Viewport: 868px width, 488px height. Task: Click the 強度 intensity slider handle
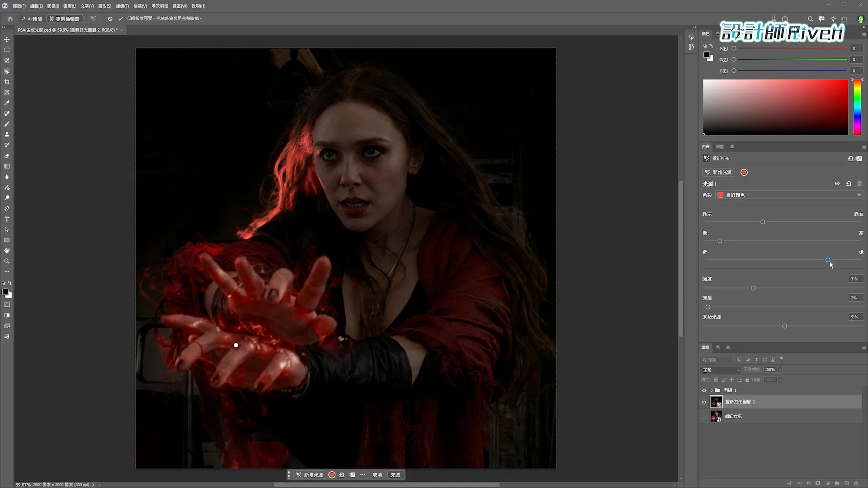coord(753,288)
